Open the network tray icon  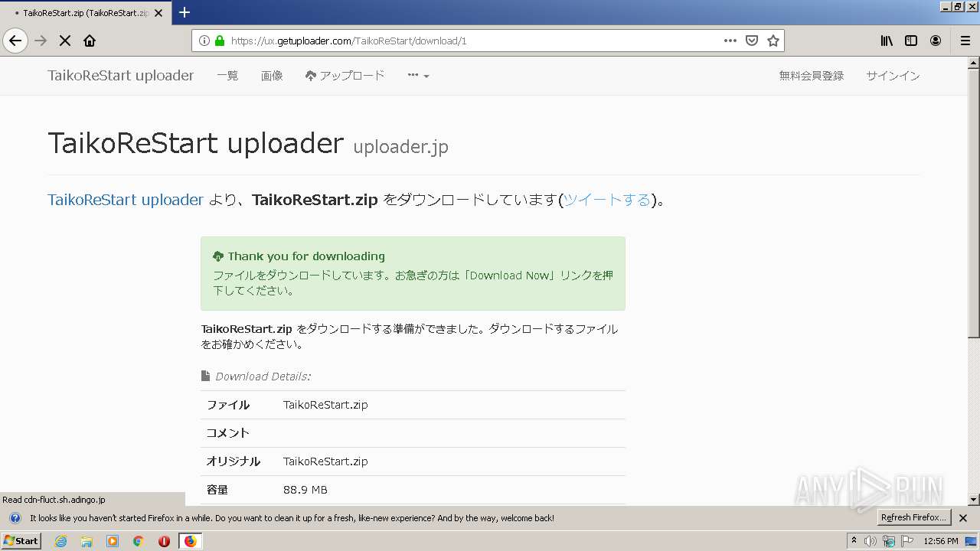889,541
